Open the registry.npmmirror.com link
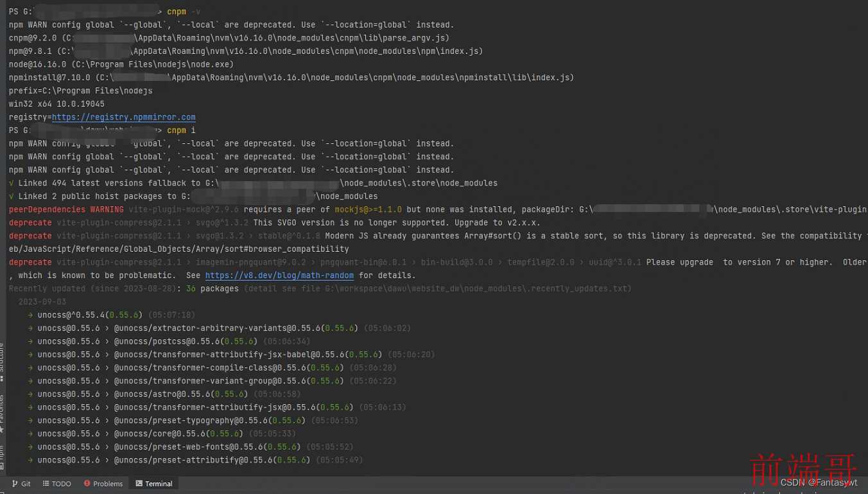 (123, 117)
